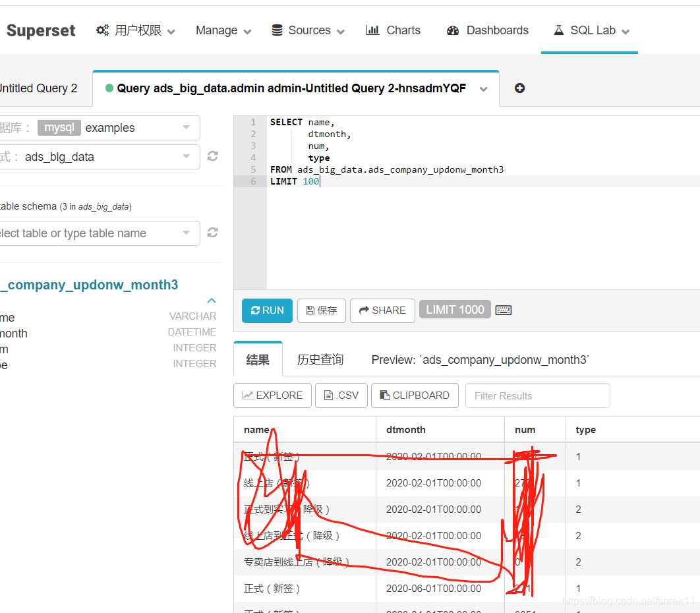Click the company_updonw_month3 table title

(89, 285)
